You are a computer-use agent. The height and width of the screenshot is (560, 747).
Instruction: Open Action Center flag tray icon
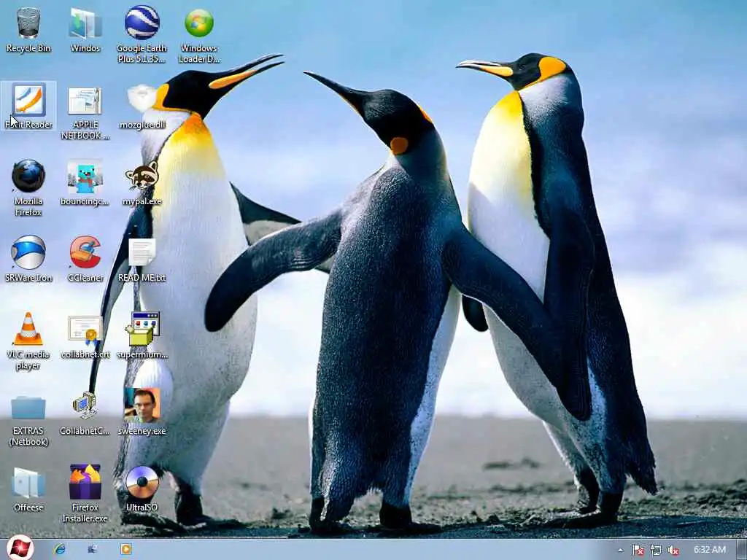(638, 550)
